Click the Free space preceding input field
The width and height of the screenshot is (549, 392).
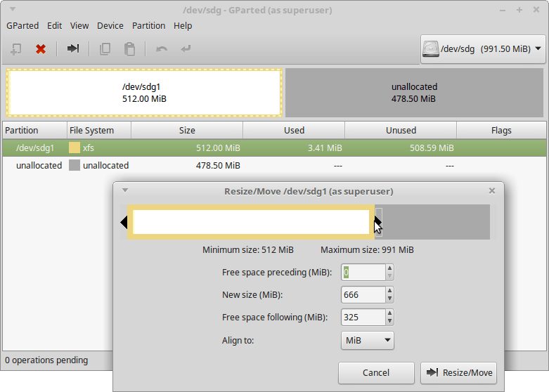point(363,273)
